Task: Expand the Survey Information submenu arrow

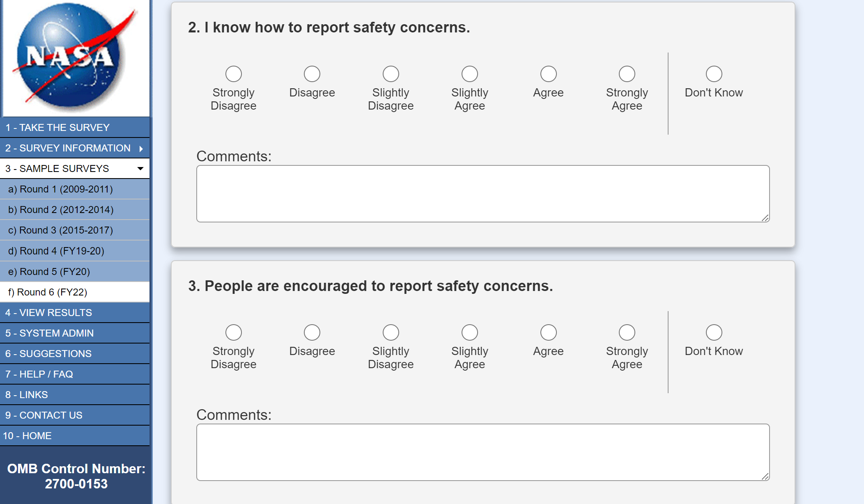Action: (141, 149)
